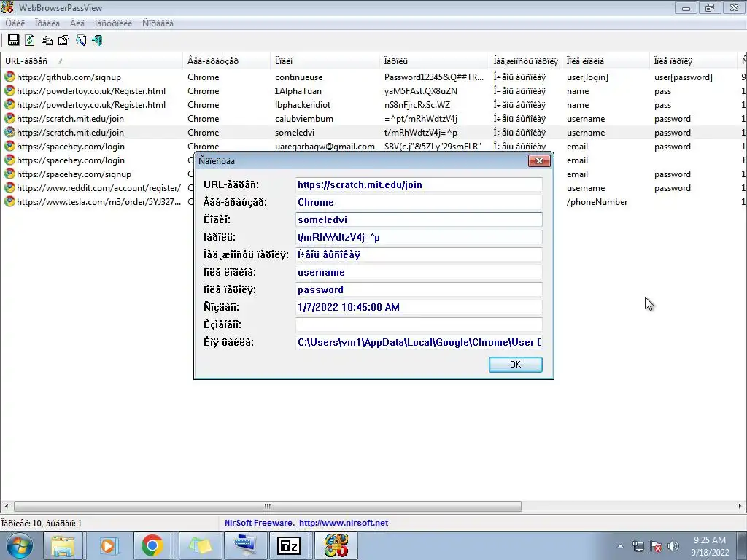Click the horizontal scrollbar thumb
The image size is (747, 560).
coord(268,506)
